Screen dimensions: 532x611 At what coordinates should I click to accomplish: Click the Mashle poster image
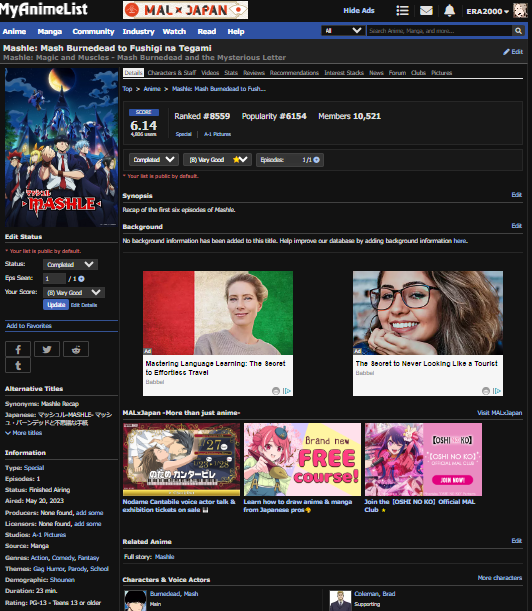(61, 147)
